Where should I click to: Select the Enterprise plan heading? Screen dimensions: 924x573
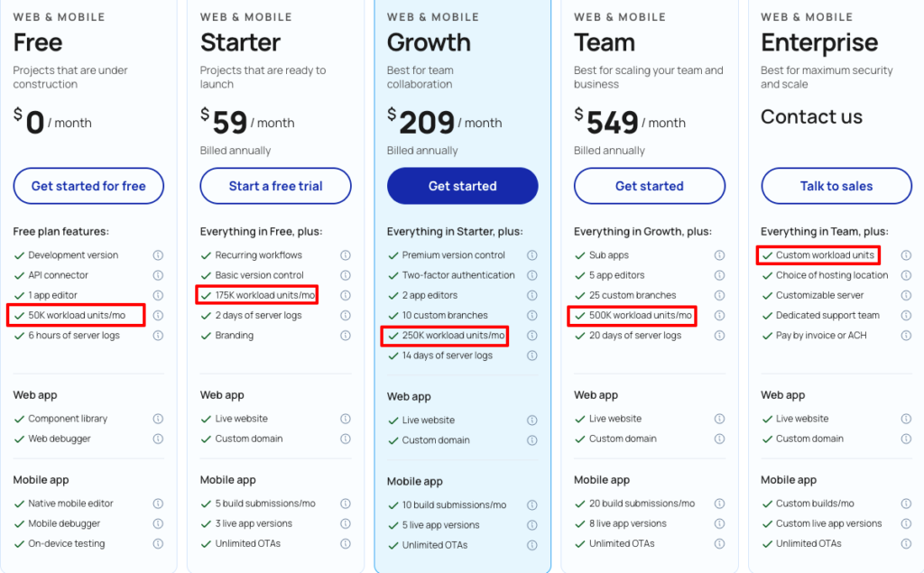pyautogui.click(x=818, y=42)
